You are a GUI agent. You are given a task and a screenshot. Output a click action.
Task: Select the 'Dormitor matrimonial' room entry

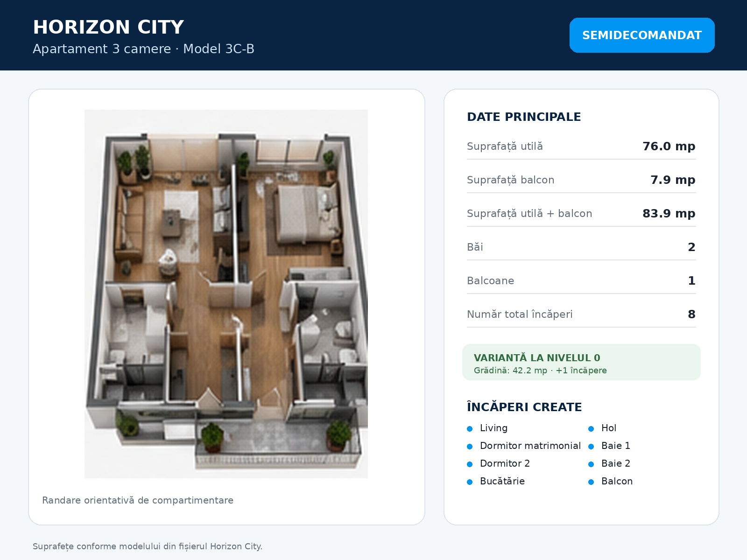(x=530, y=446)
